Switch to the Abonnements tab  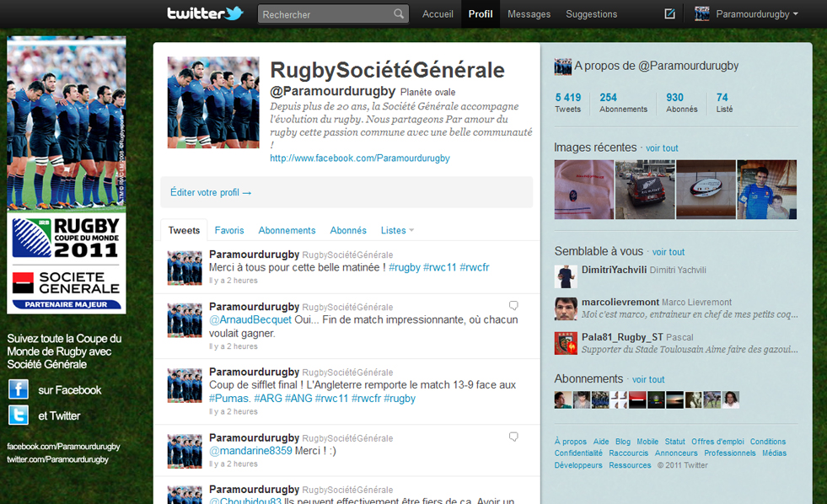coord(287,230)
